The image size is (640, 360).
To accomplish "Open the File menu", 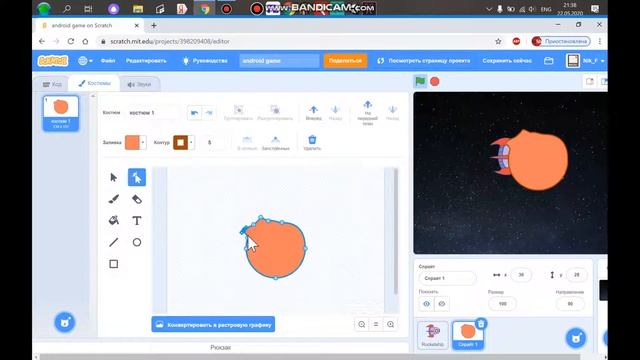I will (x=108, y=61).
